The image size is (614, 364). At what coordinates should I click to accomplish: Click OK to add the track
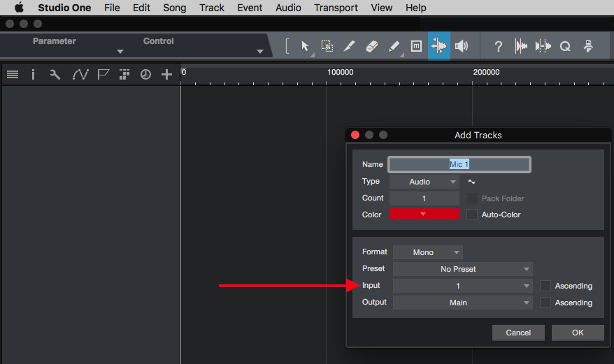point(577,333)
